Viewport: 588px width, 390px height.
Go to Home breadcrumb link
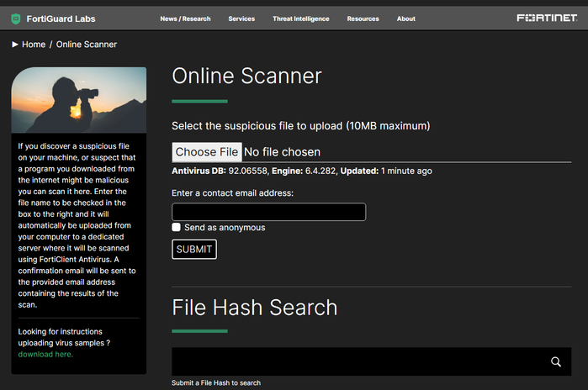click(34, 45)
